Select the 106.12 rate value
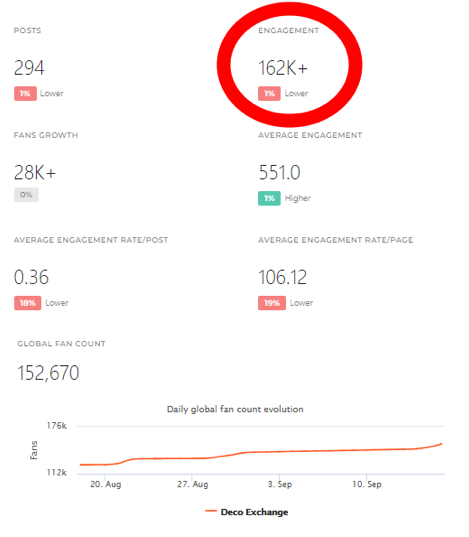 pos(282,277)
